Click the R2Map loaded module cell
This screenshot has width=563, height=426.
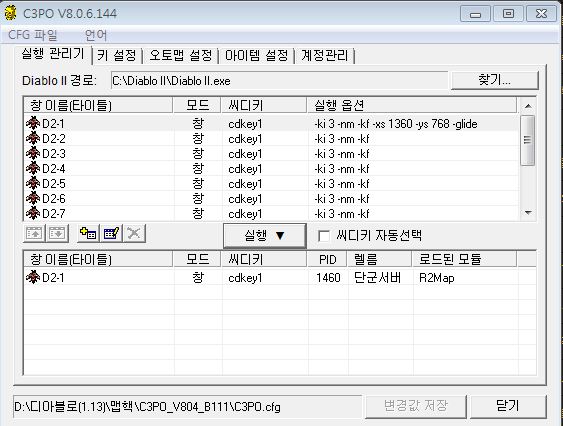point(437,278)
